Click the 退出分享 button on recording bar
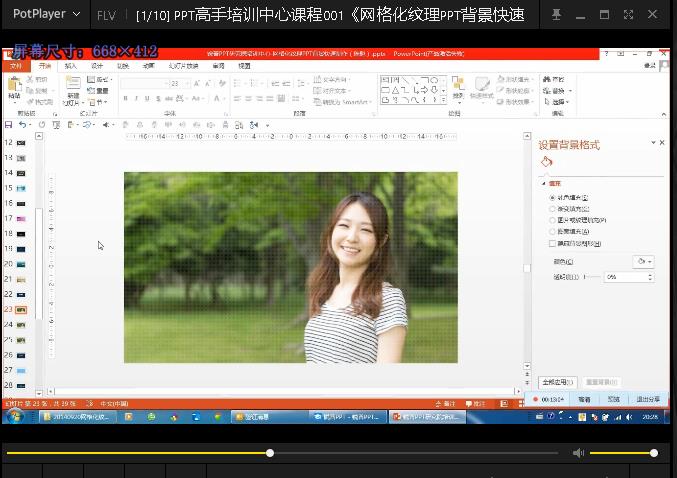 coord(649,399)
